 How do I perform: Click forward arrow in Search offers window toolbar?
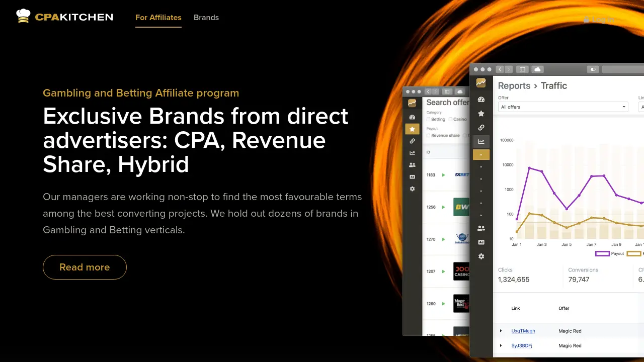coord(435,92)
